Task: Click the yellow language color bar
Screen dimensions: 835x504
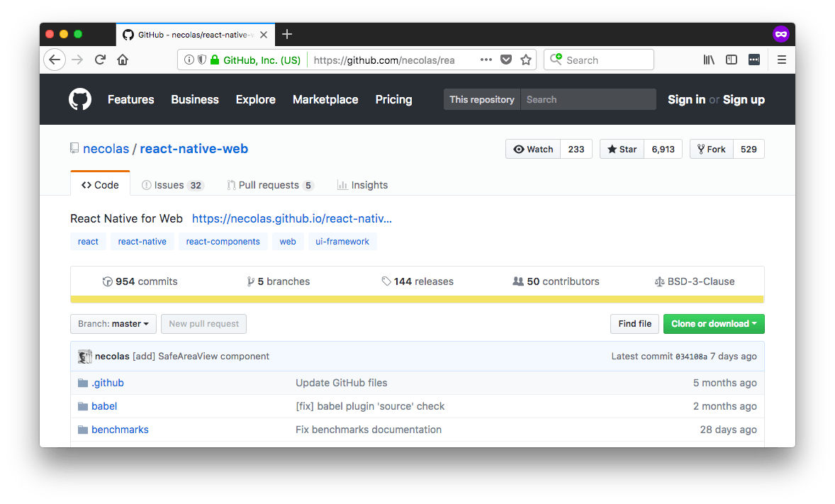Action: point(417,299)
